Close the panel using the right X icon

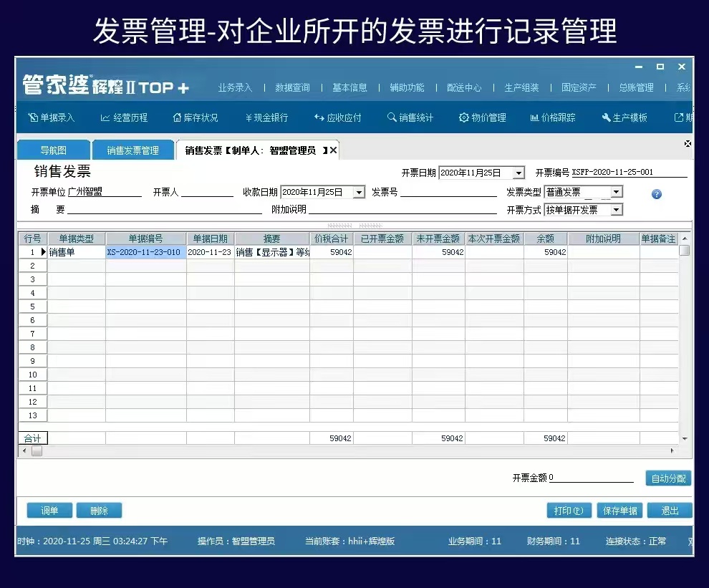(x=688, y=143)
